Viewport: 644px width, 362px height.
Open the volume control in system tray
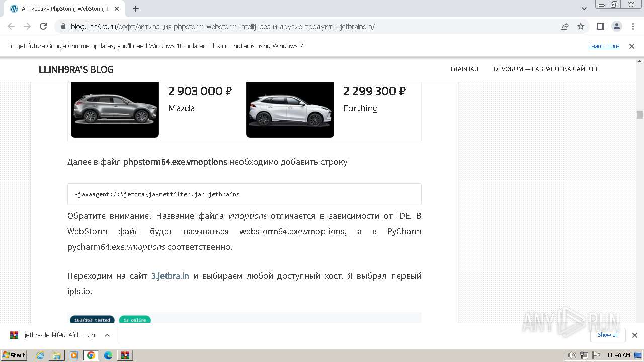[573, 355]
